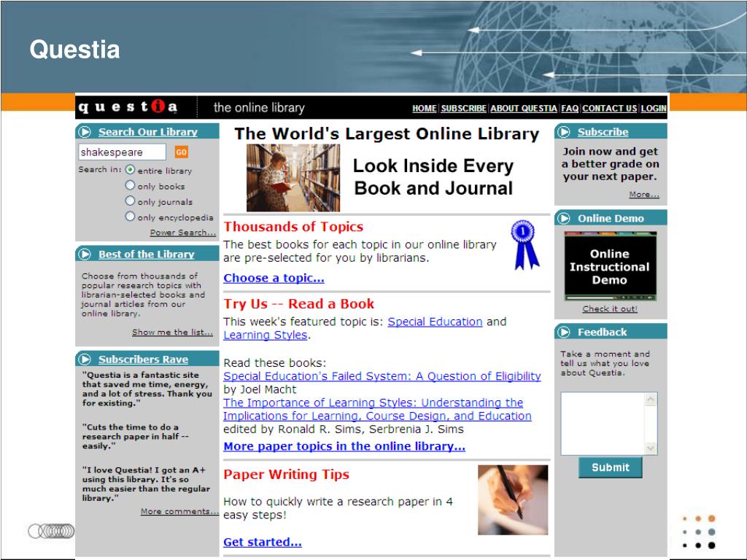The width and height of the screenshot is (747, 560).
Task: Click LOGIN in the top navigation
Action: [653, 109]
